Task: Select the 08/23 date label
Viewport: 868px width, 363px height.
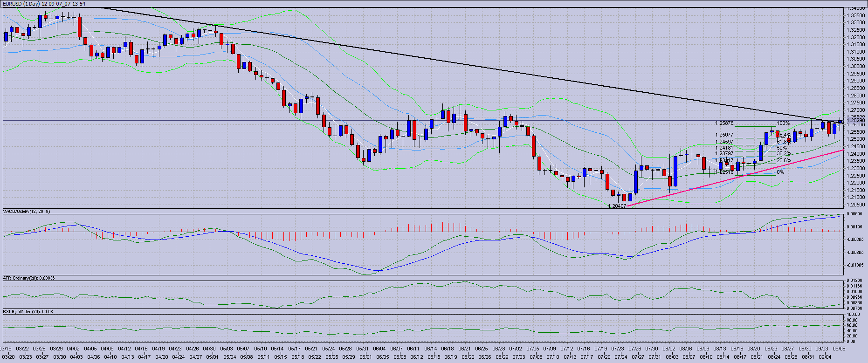Action: pos(771,349)
